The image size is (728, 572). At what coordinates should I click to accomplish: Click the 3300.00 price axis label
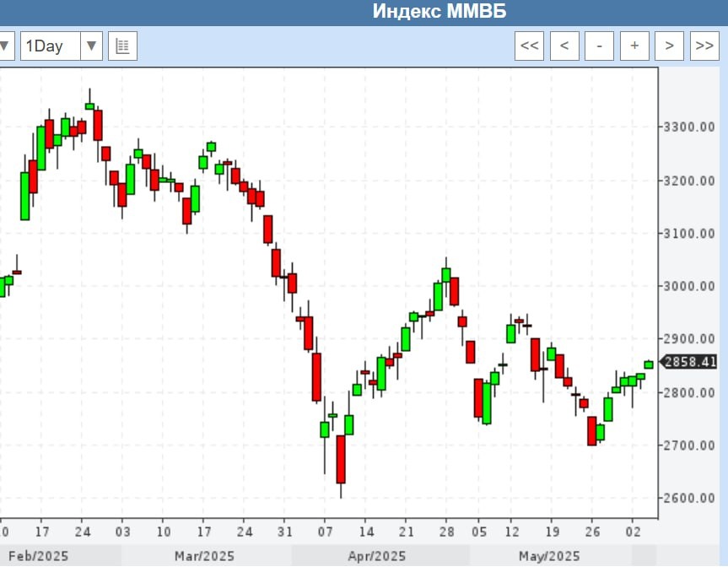click(x=689, y=127)
